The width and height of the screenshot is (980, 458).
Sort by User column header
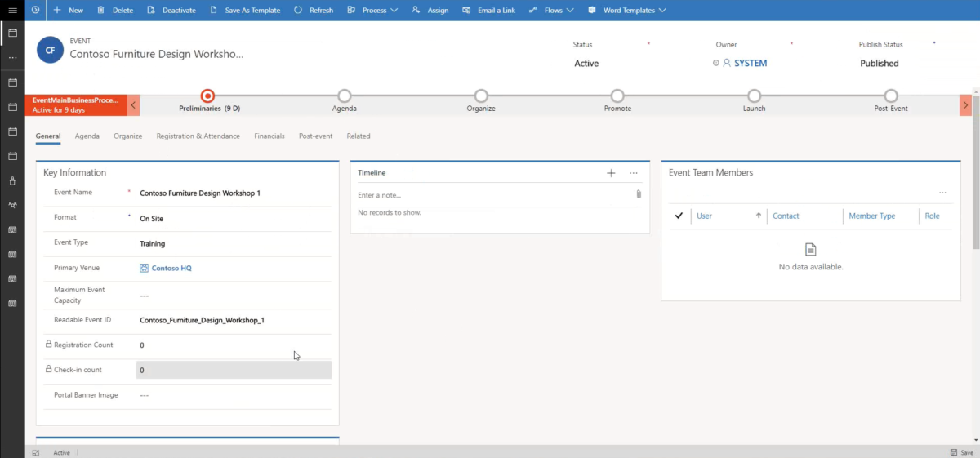coord(704,216)
